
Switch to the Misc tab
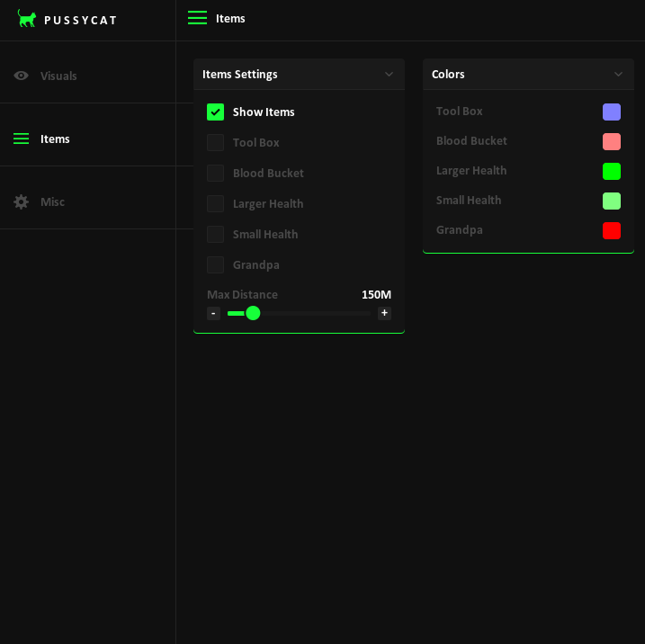pyautogui.click(x=52, y=201)
